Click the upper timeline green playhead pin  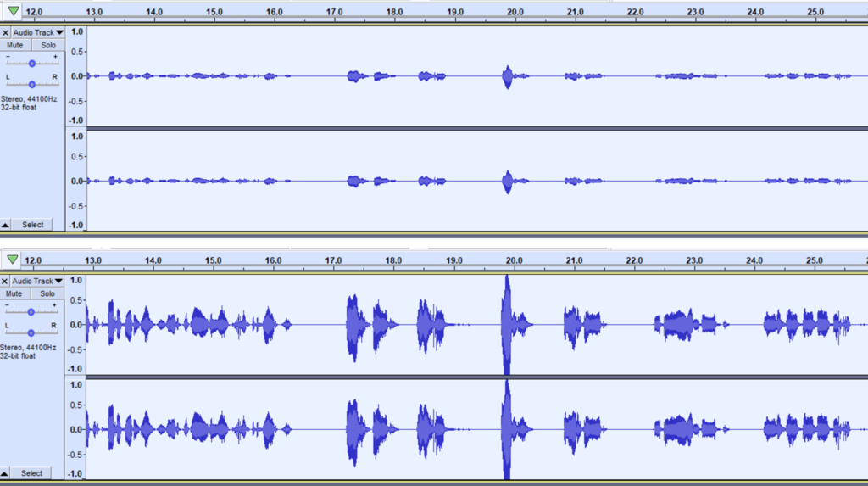pos(14,11)
